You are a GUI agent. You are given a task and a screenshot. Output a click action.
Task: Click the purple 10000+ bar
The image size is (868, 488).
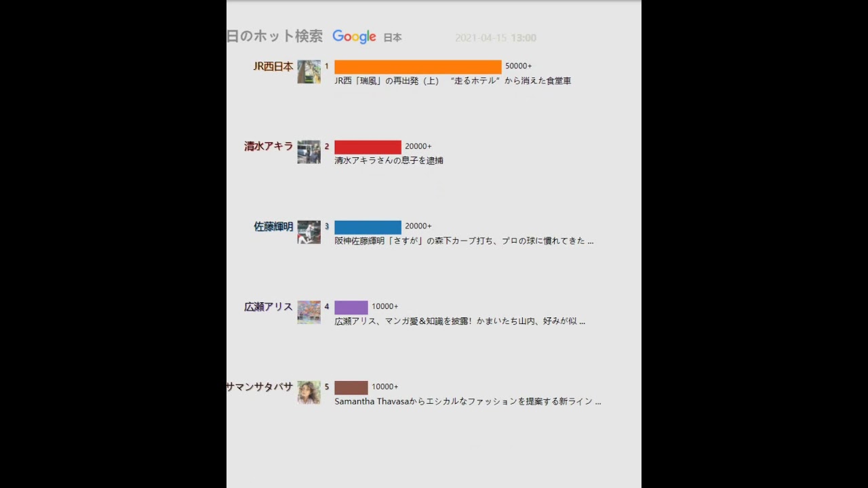pyautogui.click(x=351, y=307)
